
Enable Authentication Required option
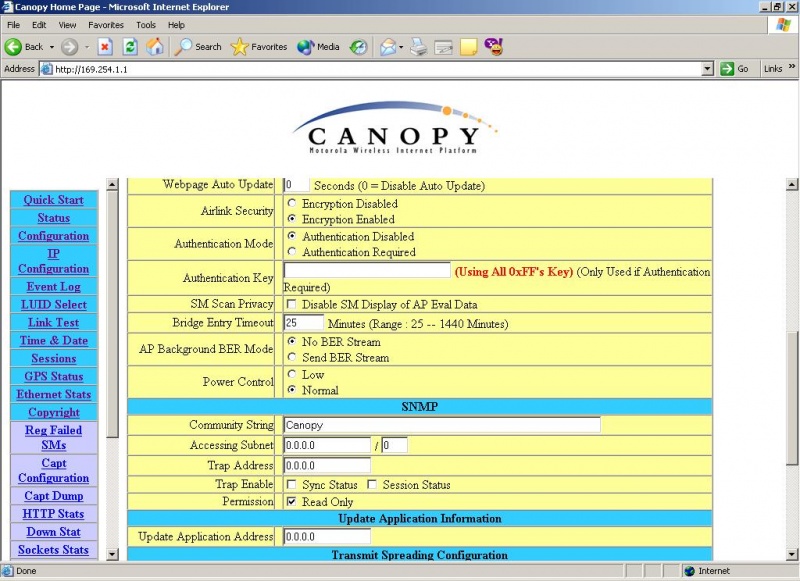(291, 252)
